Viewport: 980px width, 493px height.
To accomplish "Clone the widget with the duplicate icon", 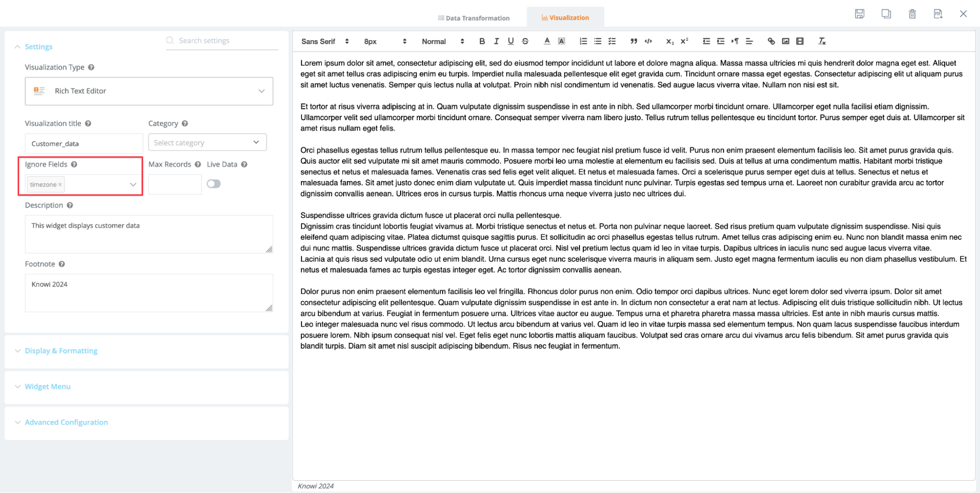I will pyautogui.click(x=886, y=14).
